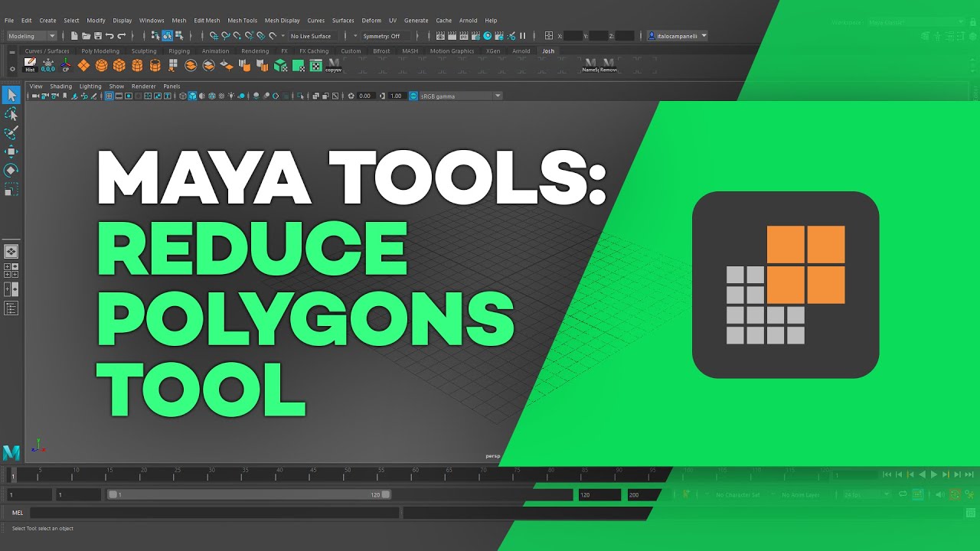Click the NameSp shelf script icon
Viewport: 980px width, 551px height.
pyautogui.click(x=590, y=65)
